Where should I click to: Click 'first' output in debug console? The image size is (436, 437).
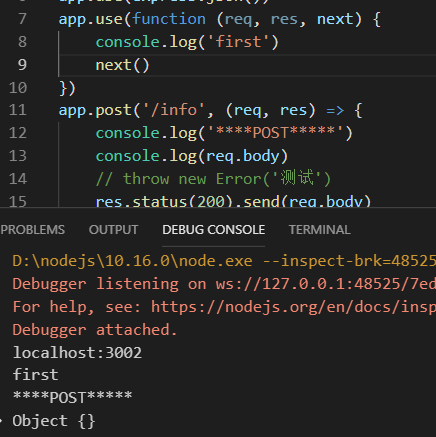35,375
